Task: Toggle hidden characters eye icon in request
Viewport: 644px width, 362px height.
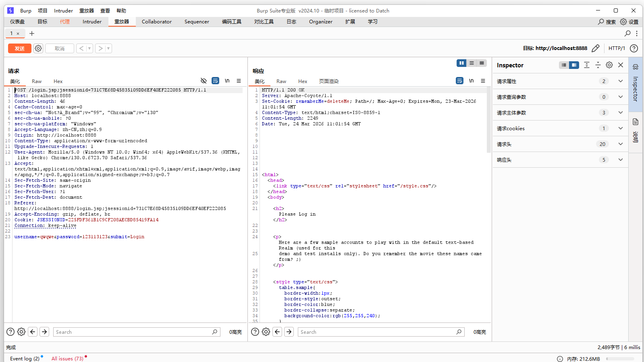Action: [x=204, y=81]
